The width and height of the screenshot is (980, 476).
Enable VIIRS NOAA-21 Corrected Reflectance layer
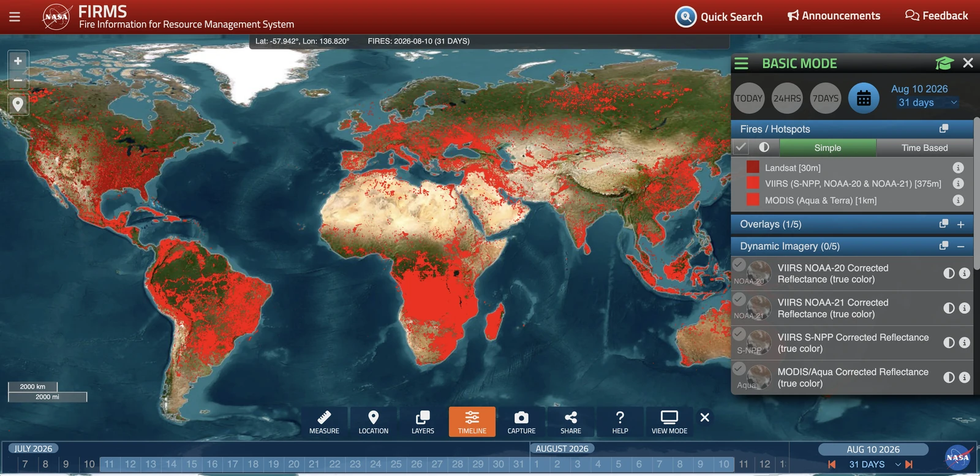pos(739,299)
